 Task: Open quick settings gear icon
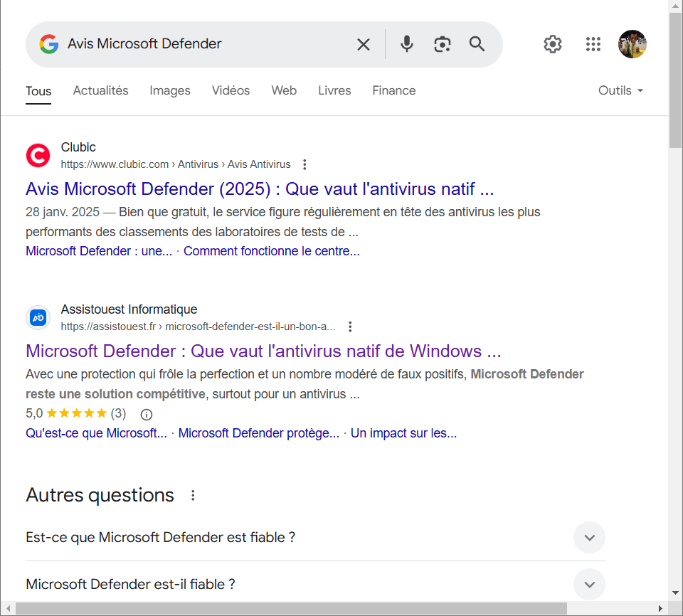point(552,44)
